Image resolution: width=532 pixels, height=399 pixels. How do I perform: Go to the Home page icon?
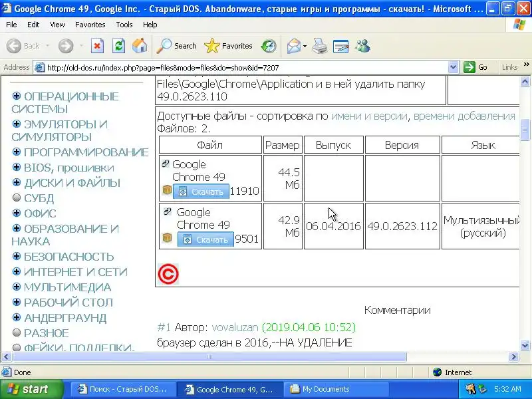140,46
